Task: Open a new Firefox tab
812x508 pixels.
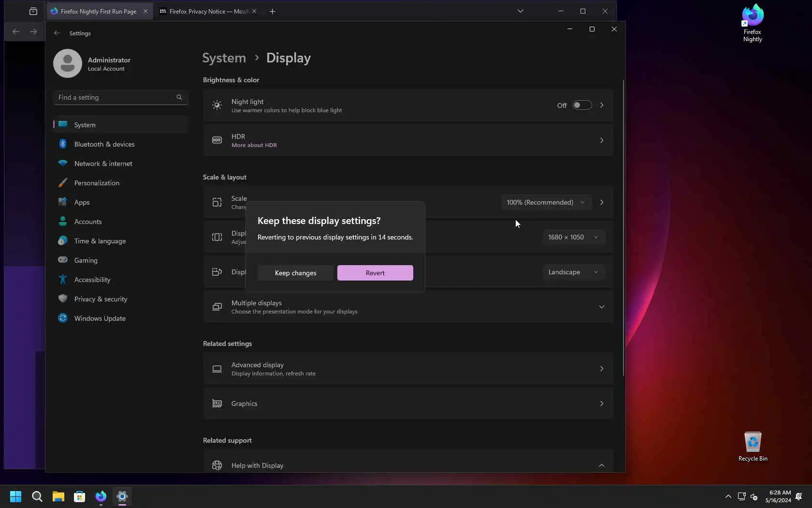Action: 273,11
